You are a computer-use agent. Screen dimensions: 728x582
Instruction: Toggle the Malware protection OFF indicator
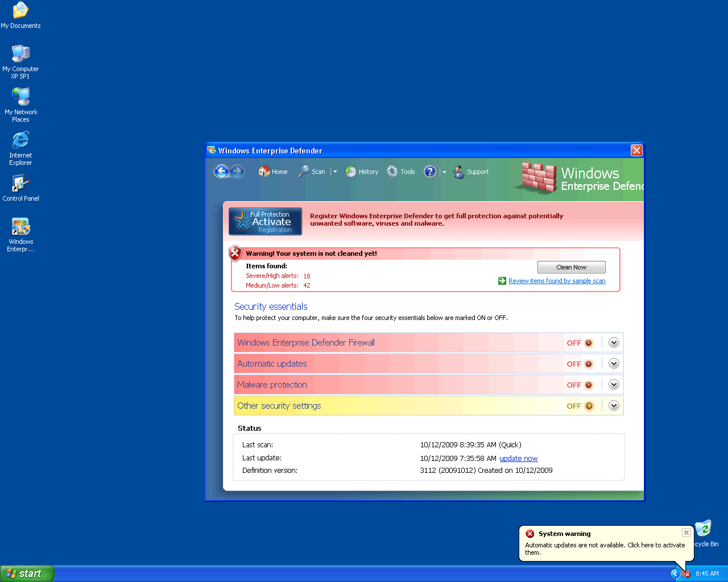click(x=588, y=385)
